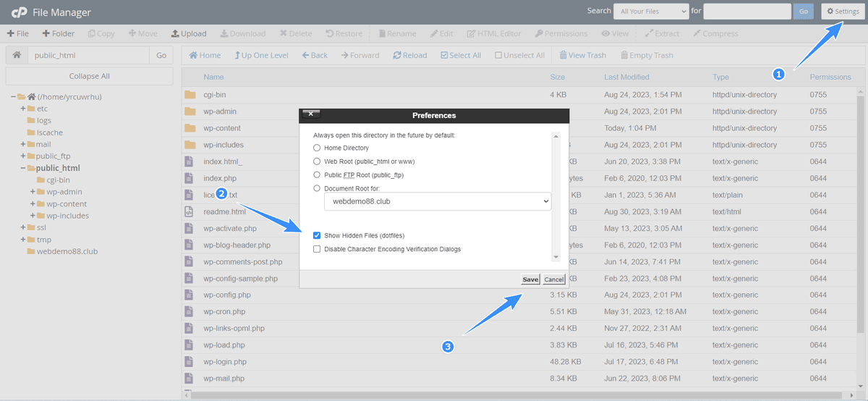Click the Back navigation button
The width and height of the screenshot is (868, 401).
pyautogui.click(x=315, y=55)
